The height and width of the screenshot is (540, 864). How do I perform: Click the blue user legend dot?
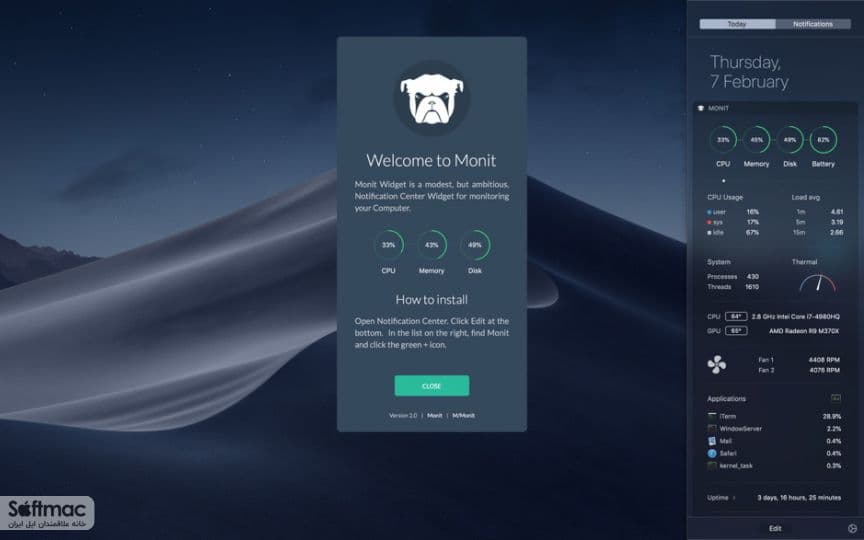(x=709, y=212)
